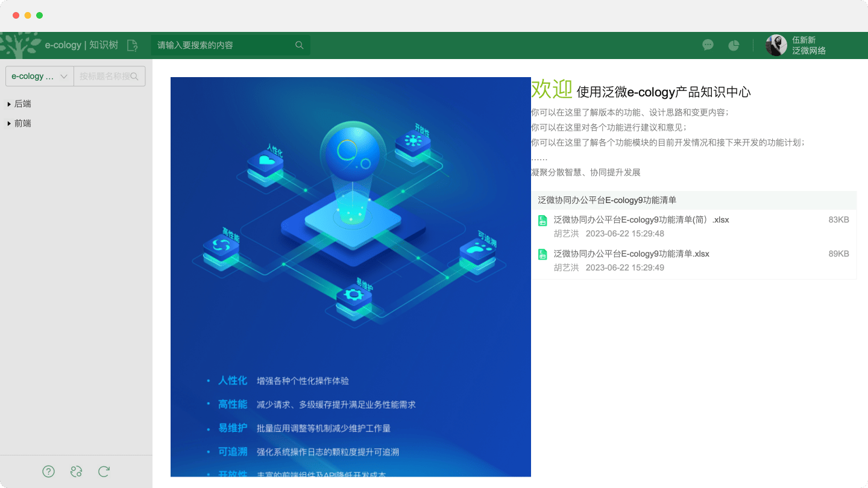
Task: Open 泛微协同办公平台E-cology9功能清单.xlsx
Action: (x=631, y=254)
